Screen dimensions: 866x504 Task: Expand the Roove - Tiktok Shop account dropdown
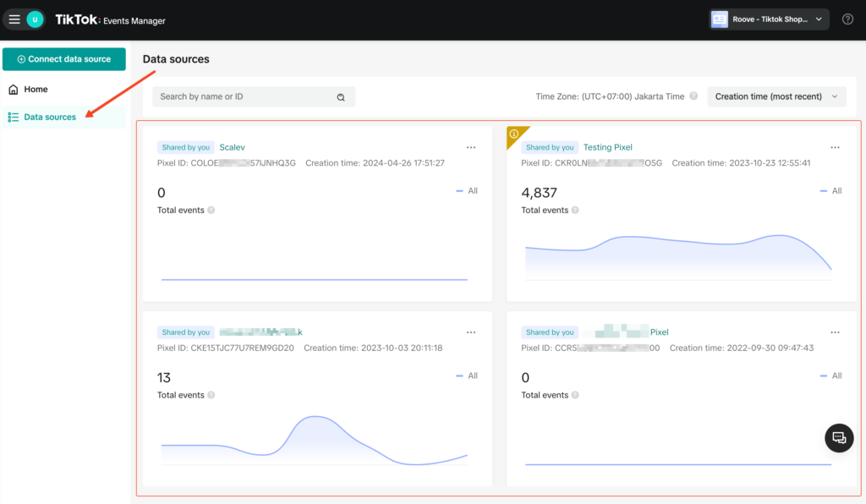pyautogui.click(x=769, y=19)
